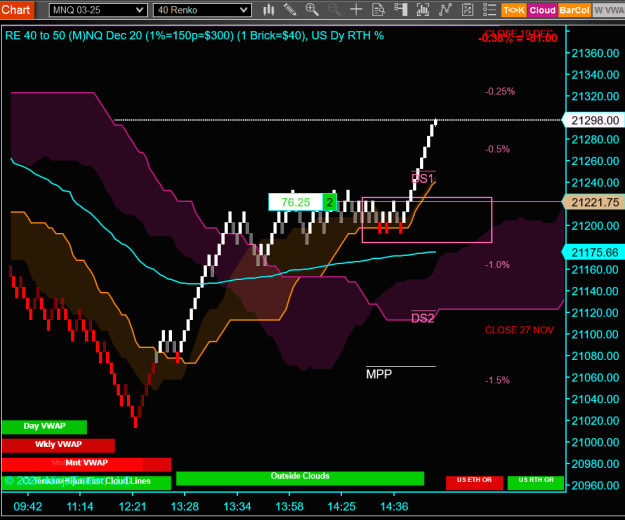Select the crosshair cursor plus icon

pyautogui.click(x=356, y=10)
